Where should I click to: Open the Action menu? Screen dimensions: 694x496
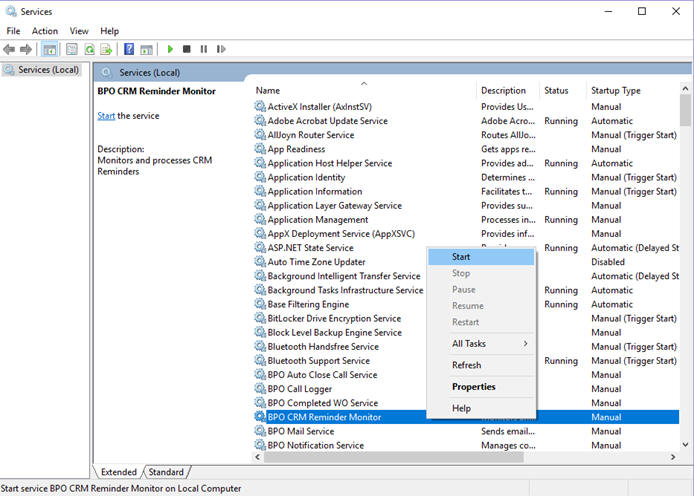45,31
